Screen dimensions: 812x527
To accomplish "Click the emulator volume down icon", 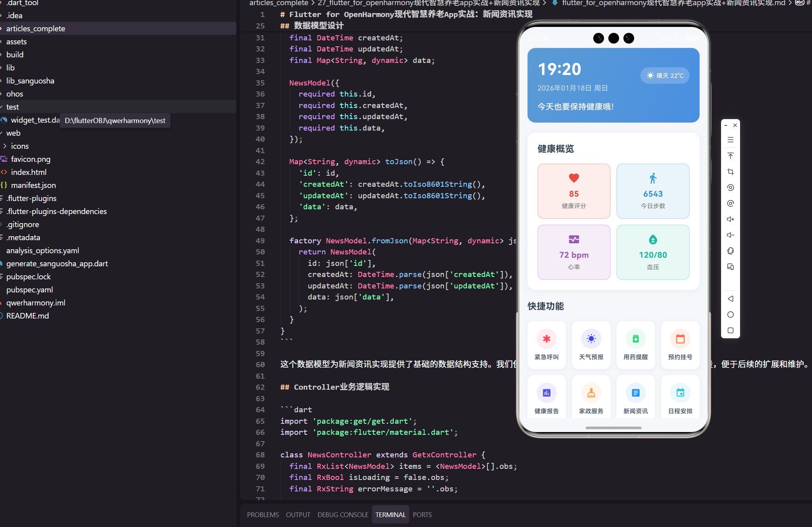I will [x=730, y=235].
